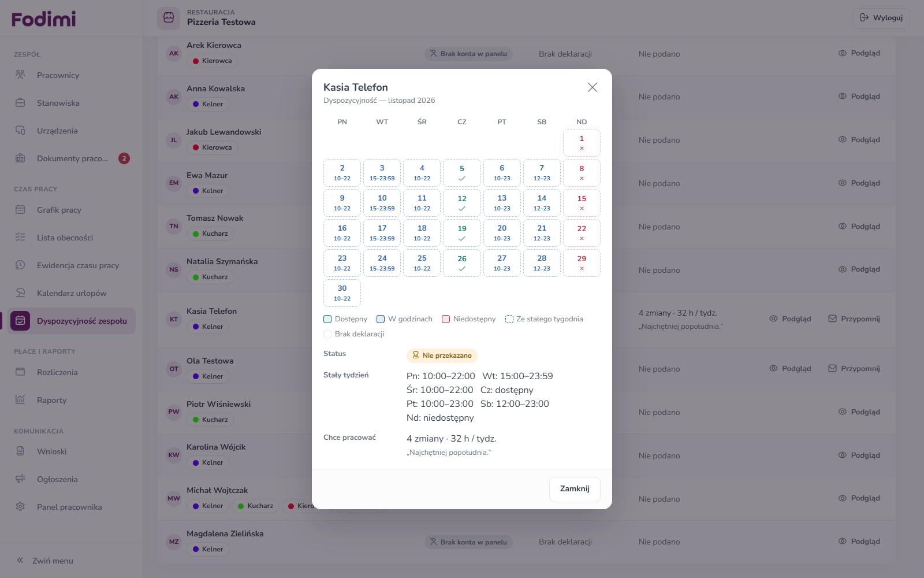Viewport: 924px width, 578px height.
Task: Open the Raporty chart icon
Action: click(x=20, y=400)
